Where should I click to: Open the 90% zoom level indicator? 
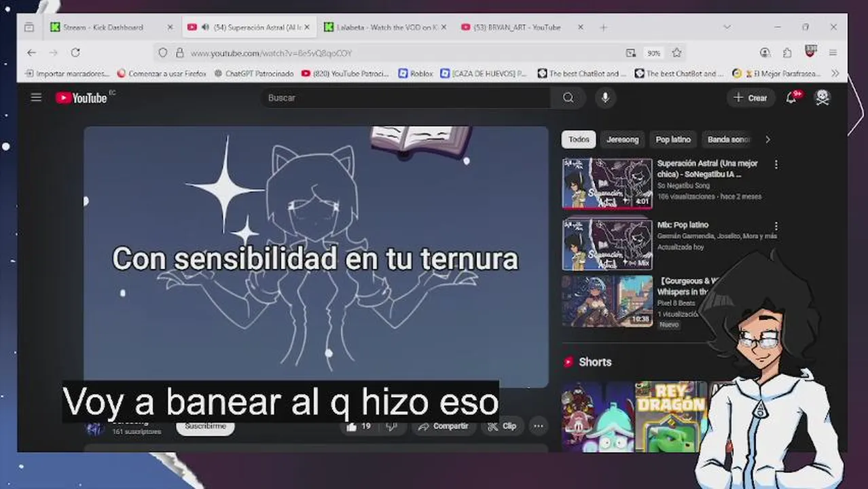653,53
